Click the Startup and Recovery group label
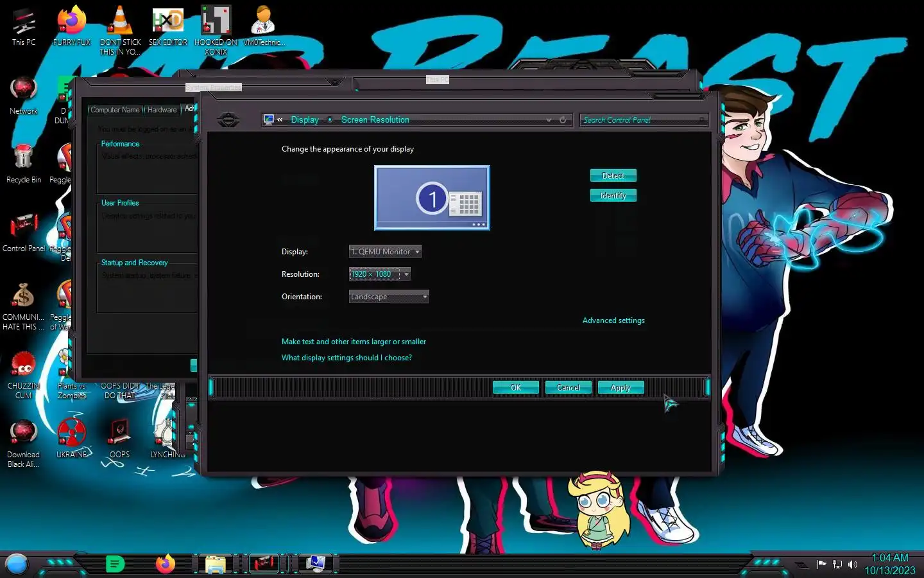The image size is (924, 578). tap(134, 263)
